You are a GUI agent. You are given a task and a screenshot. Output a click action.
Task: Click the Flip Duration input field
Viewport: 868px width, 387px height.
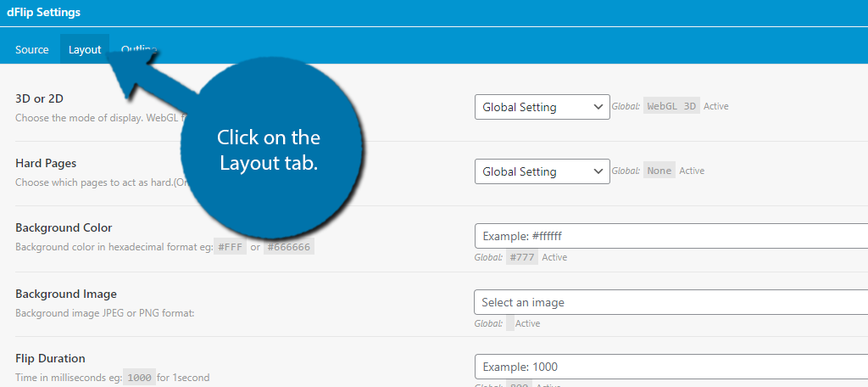671,367
